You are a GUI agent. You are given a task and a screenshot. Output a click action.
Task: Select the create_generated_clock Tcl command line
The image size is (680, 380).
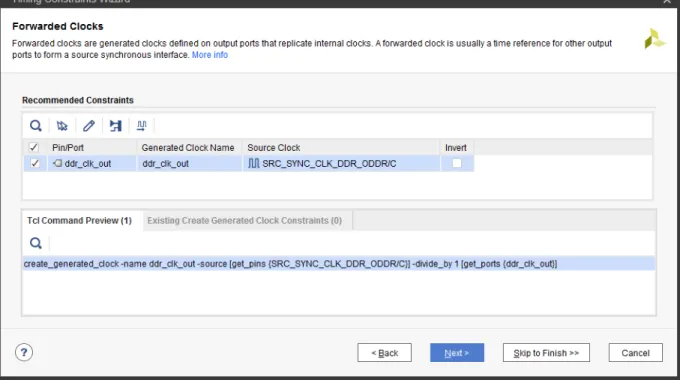tap(339, 264)
